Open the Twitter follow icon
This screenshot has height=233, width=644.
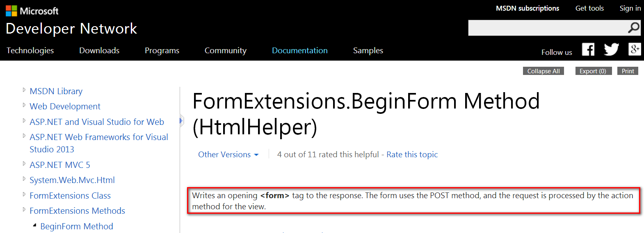coord(611,50)
